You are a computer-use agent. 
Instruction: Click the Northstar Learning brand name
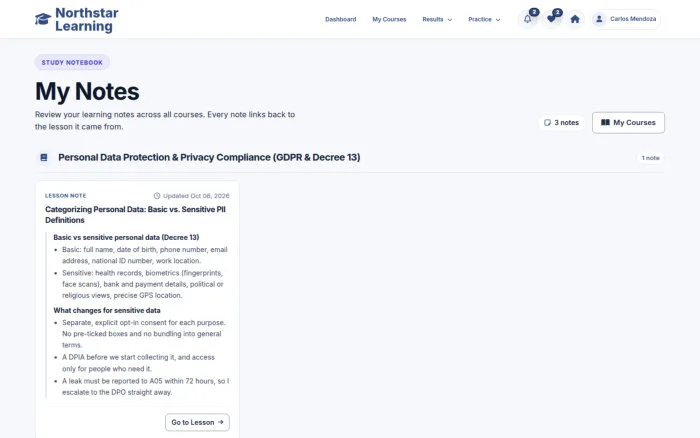tap(87, 20)
